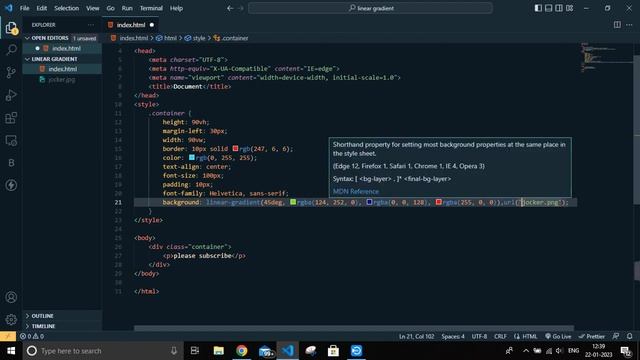640x360 pixels.
Task: Open Explorer views ellipsis menu
Action: [91, 25]
